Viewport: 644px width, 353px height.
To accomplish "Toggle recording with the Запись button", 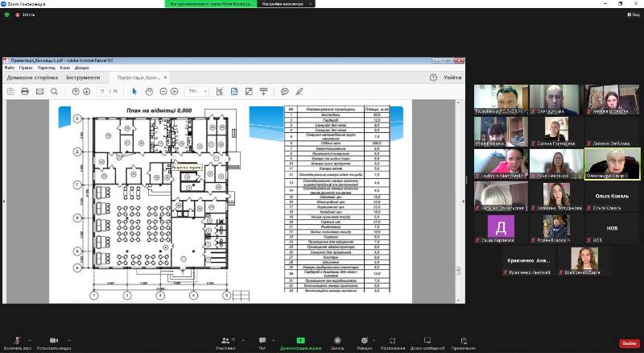I will [338, 343].
